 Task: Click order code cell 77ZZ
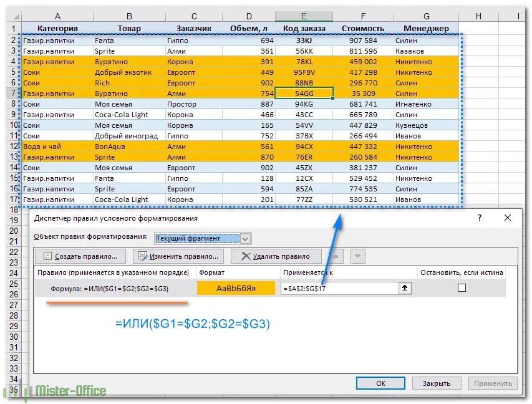304,200
